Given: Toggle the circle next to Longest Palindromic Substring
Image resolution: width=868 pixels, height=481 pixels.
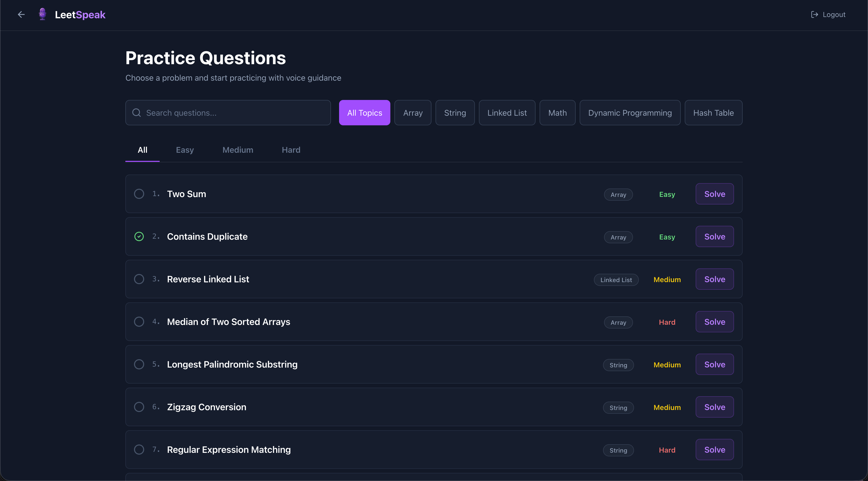Looking at the screenshot, I should 139,365.
